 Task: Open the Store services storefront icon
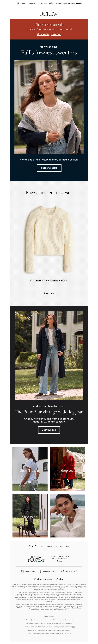23,571
